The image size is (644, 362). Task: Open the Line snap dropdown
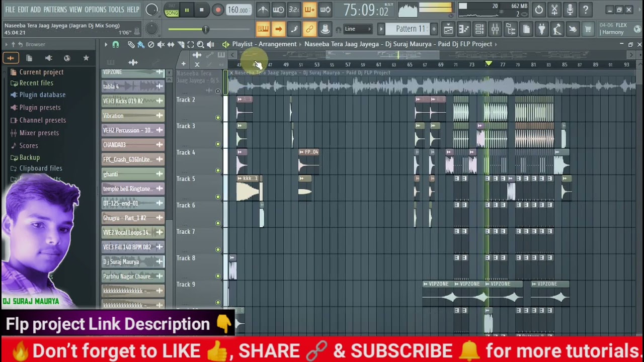pos(358,29)
